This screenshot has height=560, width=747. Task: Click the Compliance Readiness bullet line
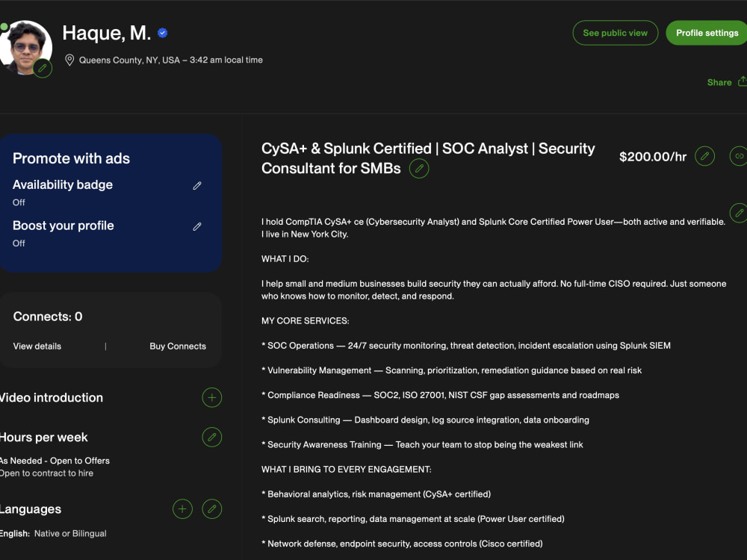[440, 395]
